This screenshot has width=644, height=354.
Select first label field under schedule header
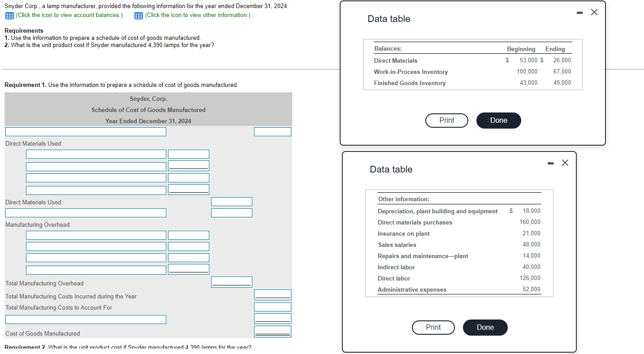86,132
